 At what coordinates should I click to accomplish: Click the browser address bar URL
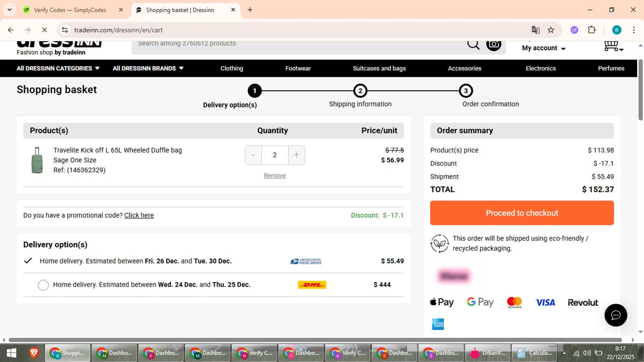tap(118, 30)
